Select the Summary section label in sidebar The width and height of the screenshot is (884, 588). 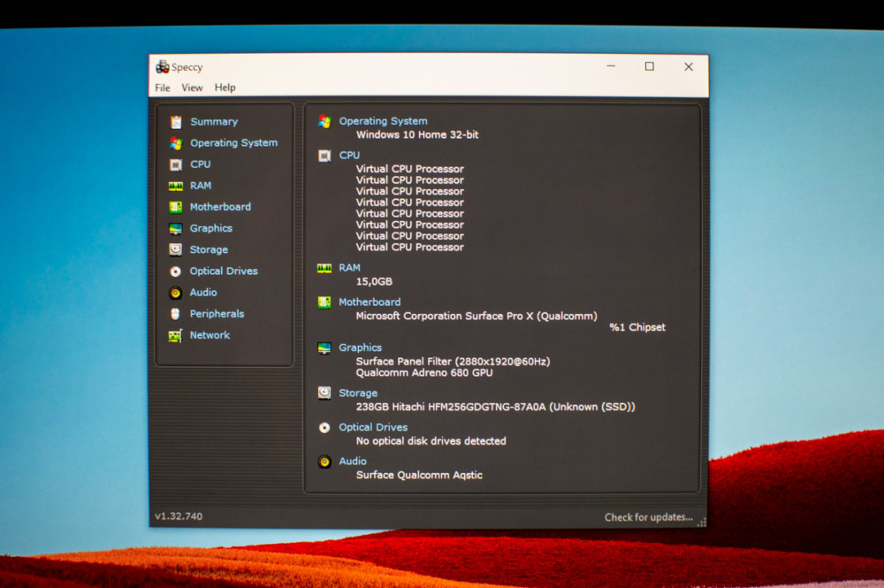(x=214, y=122)
